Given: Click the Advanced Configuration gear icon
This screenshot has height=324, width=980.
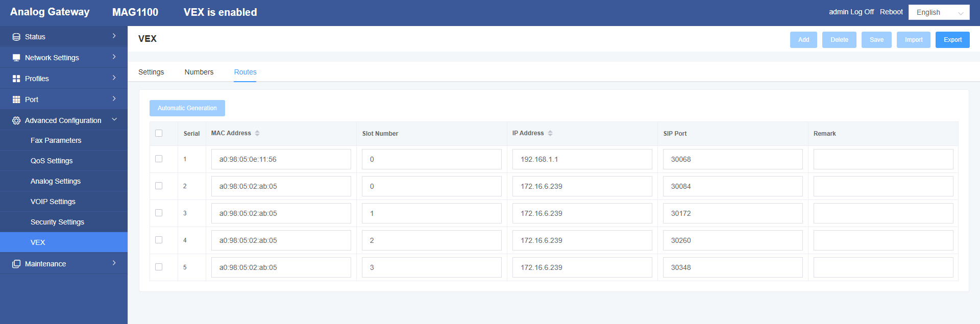Looking at the screenshot, I should [x=16, y=120].
